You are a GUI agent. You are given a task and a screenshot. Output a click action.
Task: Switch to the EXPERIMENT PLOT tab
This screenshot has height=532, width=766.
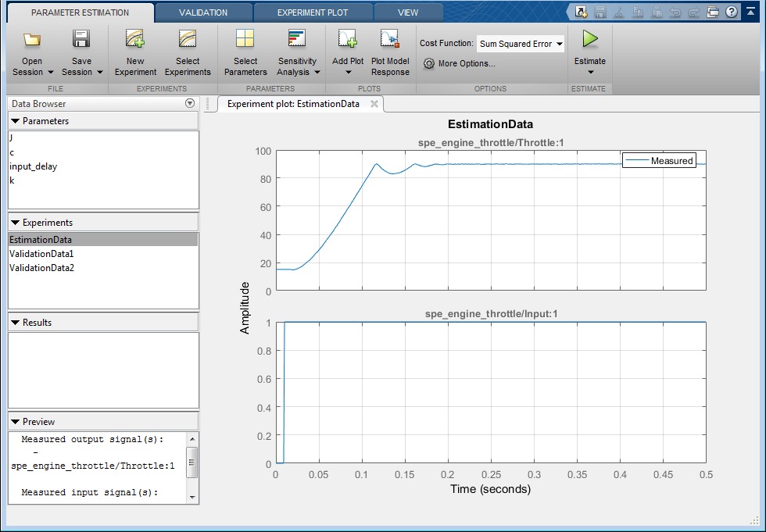313,12
